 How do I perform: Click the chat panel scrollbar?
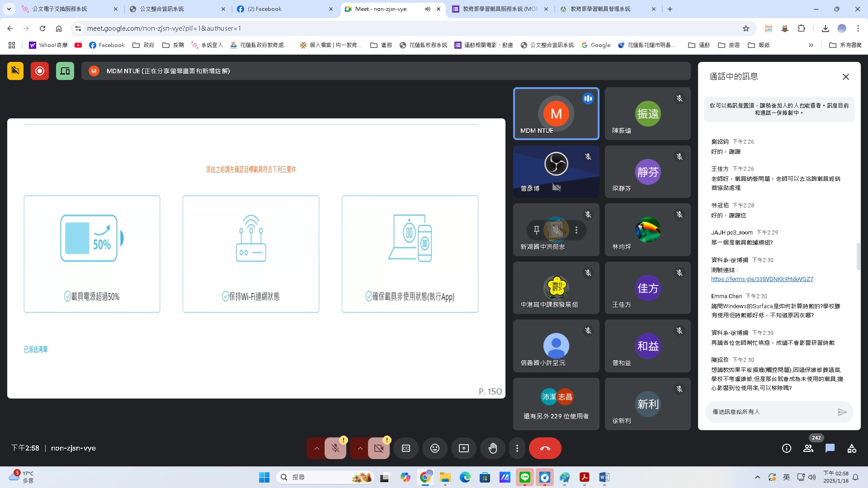pyautogui.click(x=858, y=257)
